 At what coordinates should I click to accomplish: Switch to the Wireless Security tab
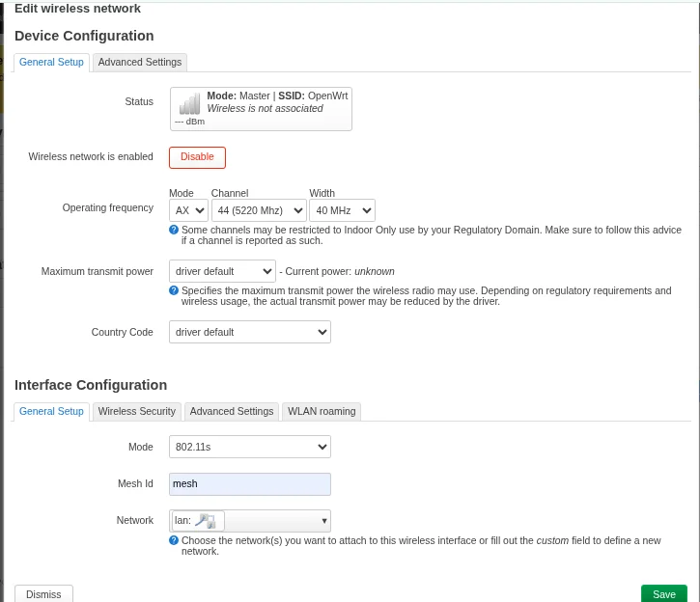[136, 411]
